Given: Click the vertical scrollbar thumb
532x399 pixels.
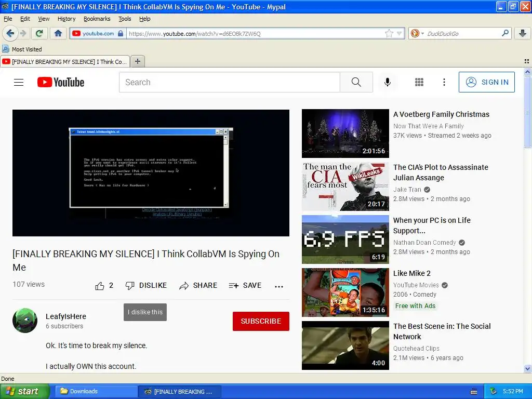Looking at the screenshot, I should 527,112.
